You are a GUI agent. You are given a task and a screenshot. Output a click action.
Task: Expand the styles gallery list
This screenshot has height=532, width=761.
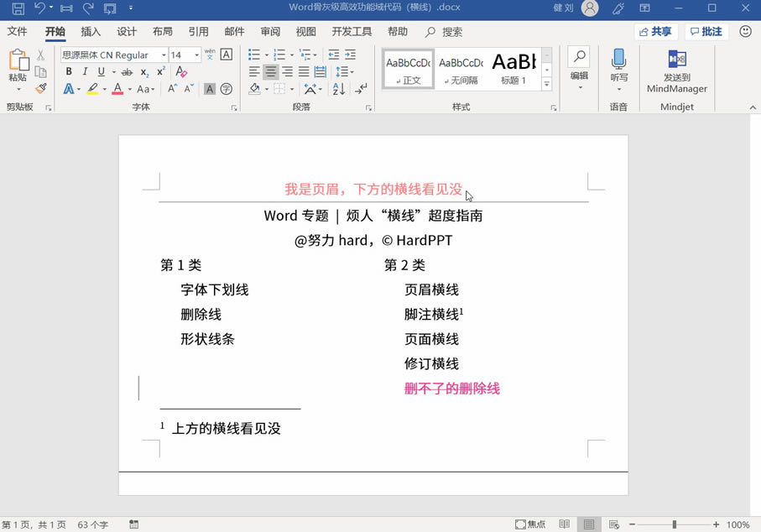pos(547,83)
